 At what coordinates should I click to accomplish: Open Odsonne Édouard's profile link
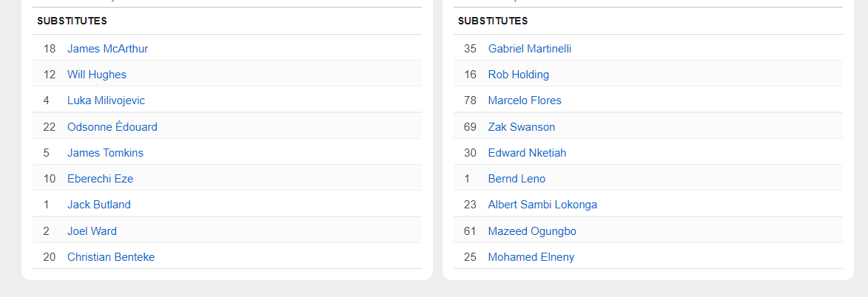(112, 127)
